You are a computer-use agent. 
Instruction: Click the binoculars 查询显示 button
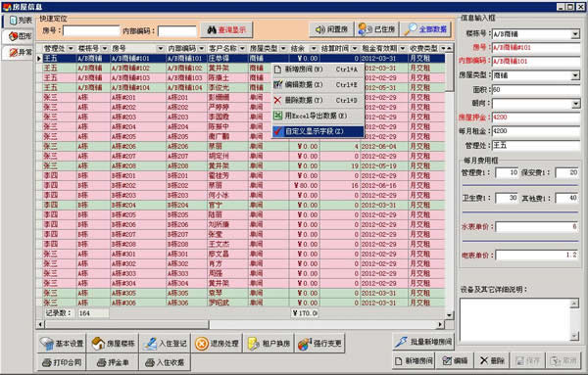226,30
